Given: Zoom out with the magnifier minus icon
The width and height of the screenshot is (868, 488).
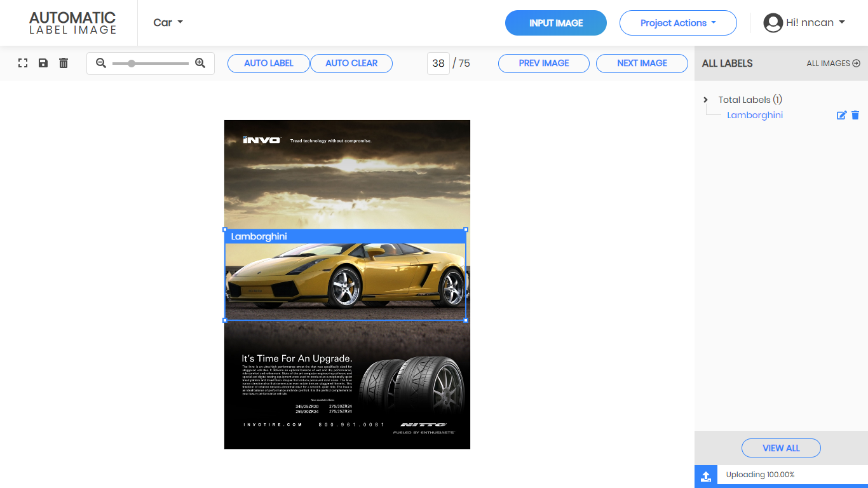Looking at the screenshot, I should [x=101, y=63].
